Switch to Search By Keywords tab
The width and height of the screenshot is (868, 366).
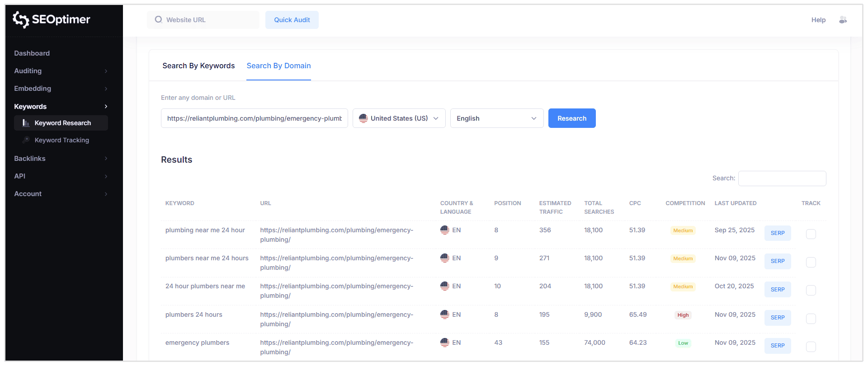(x=198, y=66)
